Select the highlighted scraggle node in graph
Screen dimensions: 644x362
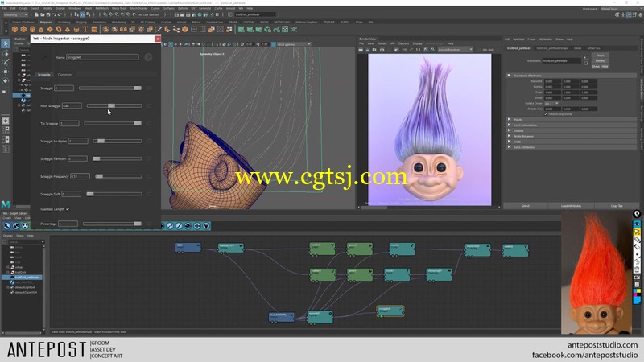390,311
